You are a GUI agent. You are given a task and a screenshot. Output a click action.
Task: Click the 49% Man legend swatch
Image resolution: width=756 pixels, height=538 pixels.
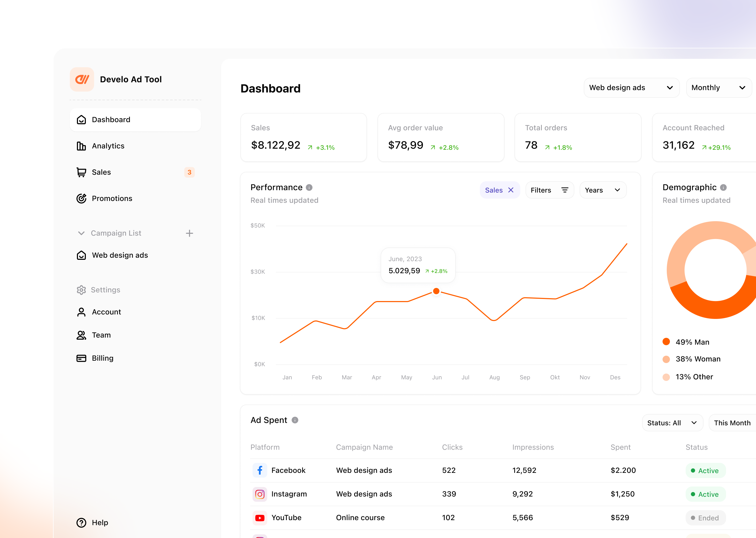(x=666, y=342)
